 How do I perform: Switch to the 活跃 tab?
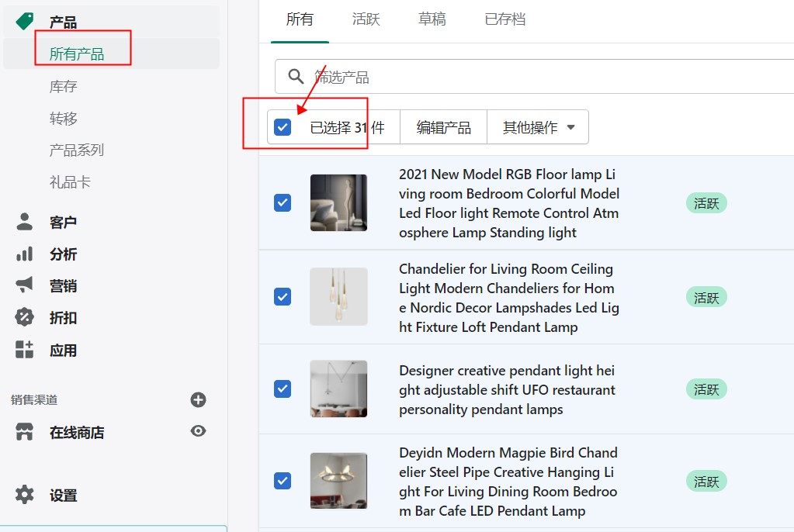click(366, 19)
